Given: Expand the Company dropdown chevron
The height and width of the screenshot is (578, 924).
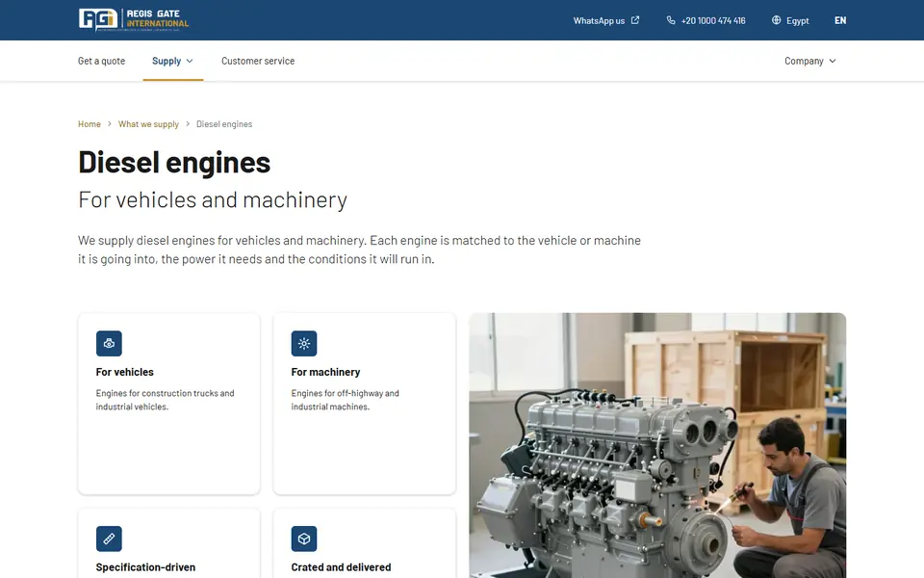Looking at the screenshot, I should tap(832, 61).
